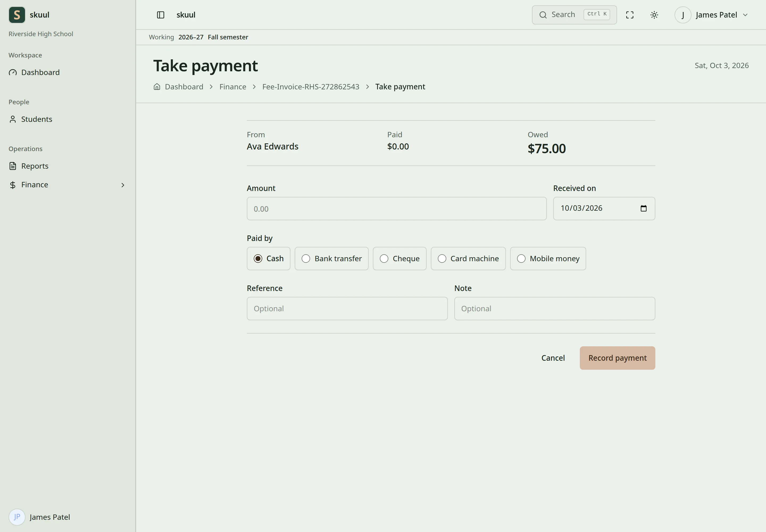Click James Patel name at sidebar bottom
This screenshot has width=766, height=532.
tap(50, 517)
